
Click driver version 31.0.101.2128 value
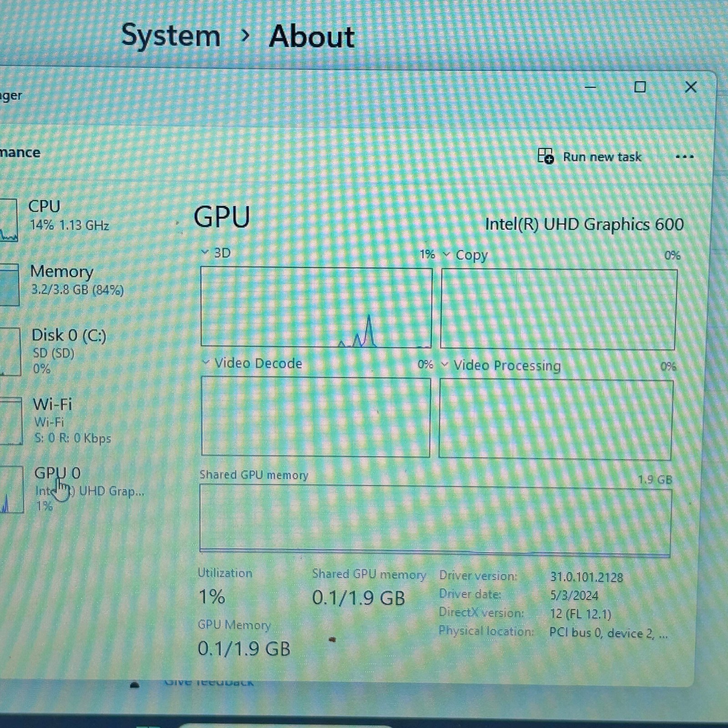(x=586, y=577)
